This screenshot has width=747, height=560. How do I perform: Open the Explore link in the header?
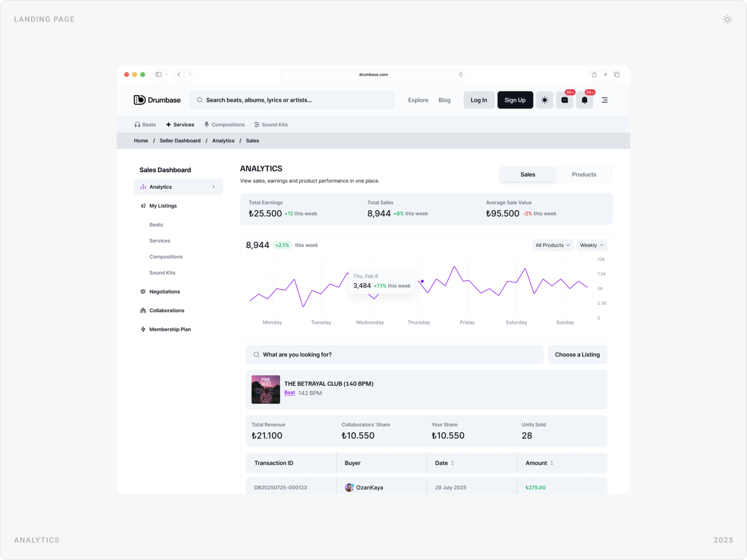point(418,100)
